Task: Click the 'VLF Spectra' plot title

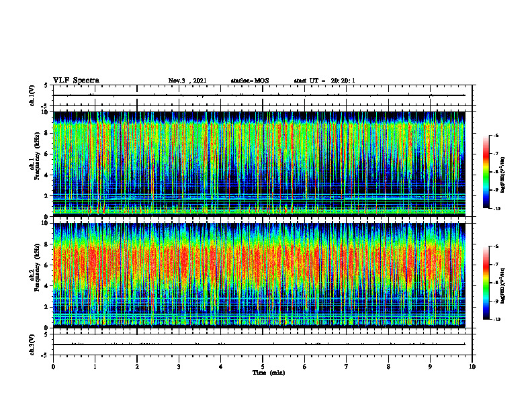Action: click(x=76, y=81)
